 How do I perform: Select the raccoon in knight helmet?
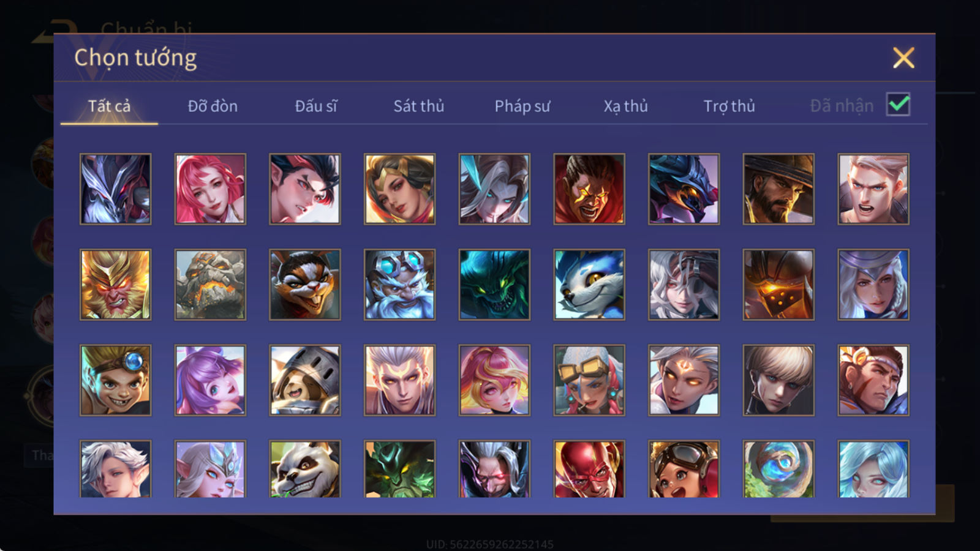[305, 380]
